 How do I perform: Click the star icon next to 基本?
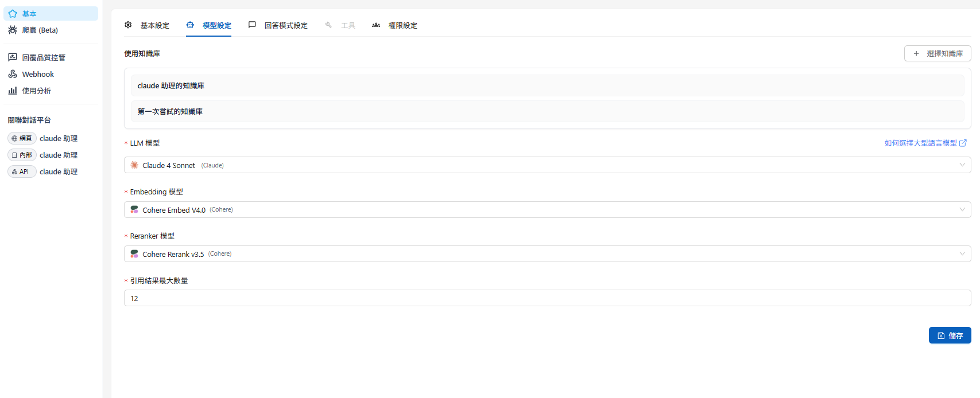[13, 14]
